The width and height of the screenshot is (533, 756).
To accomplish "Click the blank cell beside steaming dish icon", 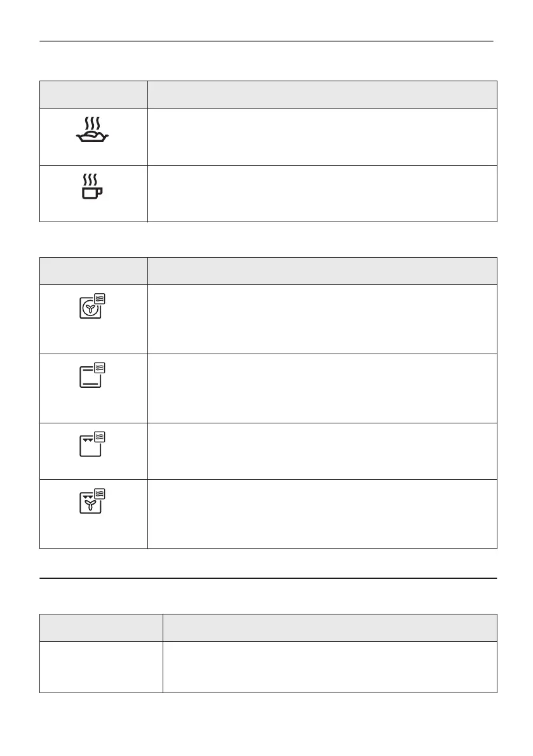I will coord(322,136).
